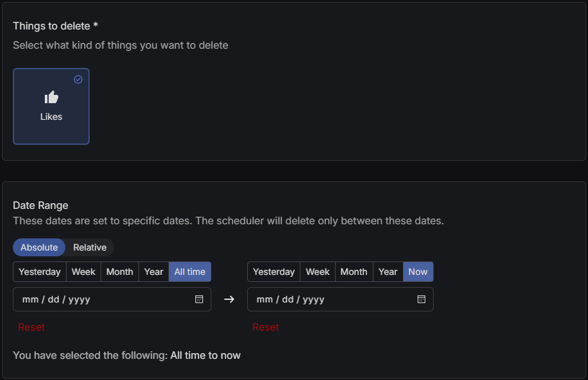The image size is (588, 380).
Task: Choose Year for the start date preset
Action: click(154, 272)
